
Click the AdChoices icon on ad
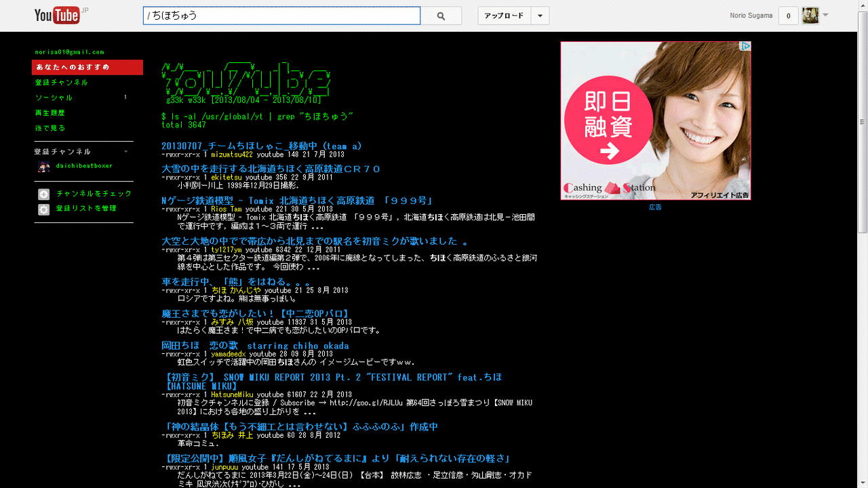coord(745,46)
